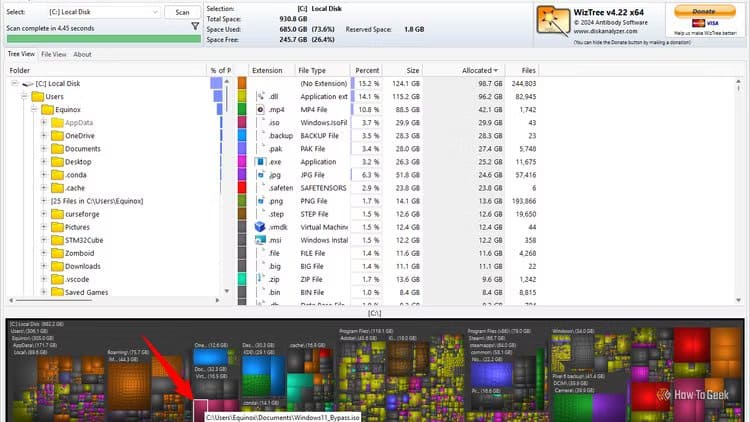Click the .pak PAK File row
This screenshot has width=750, height=422.
[387, 149]
